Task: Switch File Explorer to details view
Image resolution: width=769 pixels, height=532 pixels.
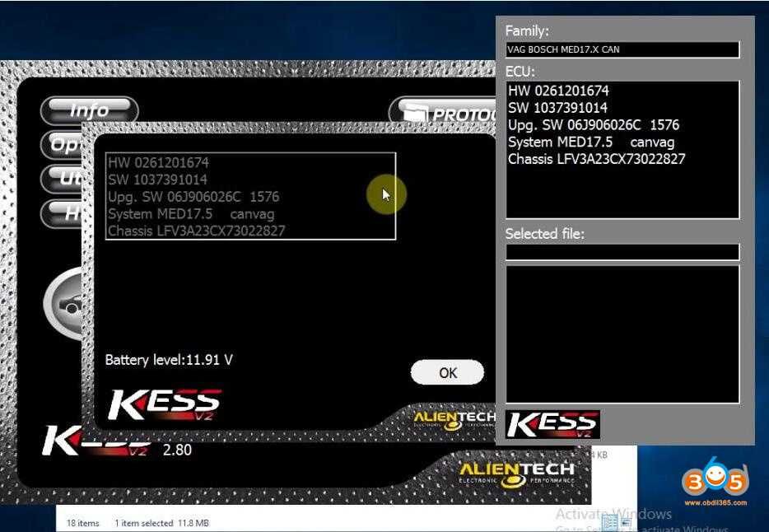Action: [x=609, y=522]
